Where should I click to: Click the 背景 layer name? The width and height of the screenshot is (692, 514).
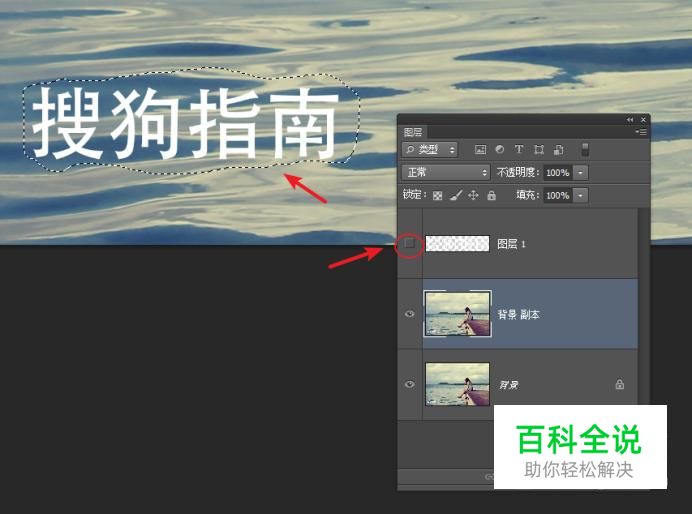point(508,385)
